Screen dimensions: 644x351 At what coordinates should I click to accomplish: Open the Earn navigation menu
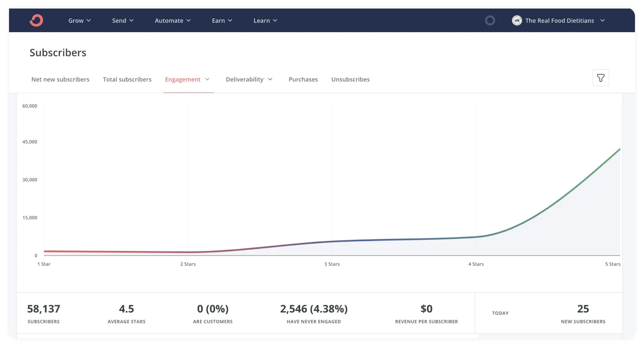(x=222, y=21)
